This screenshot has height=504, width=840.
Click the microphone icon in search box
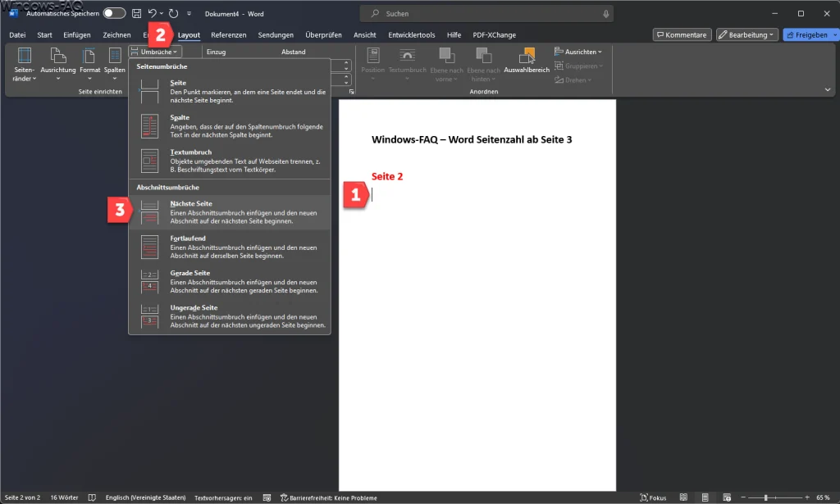tap(606, 14)
